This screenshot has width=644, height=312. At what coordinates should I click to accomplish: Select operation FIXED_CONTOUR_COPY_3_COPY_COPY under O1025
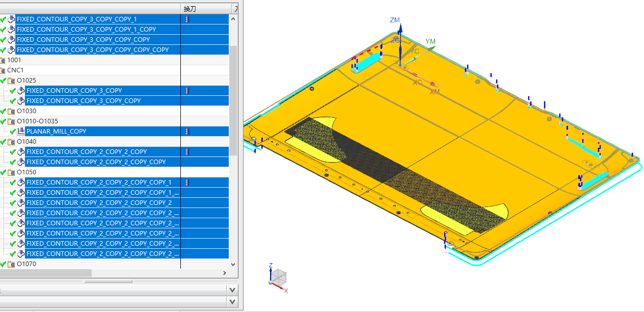[84, 101]
